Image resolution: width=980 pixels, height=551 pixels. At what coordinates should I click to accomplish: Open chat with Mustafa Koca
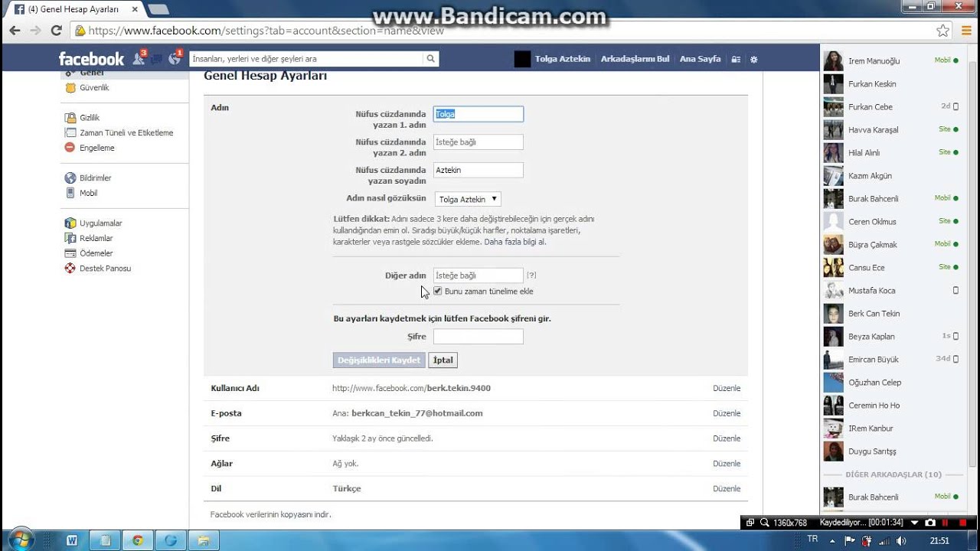click(x=890, y=291)
